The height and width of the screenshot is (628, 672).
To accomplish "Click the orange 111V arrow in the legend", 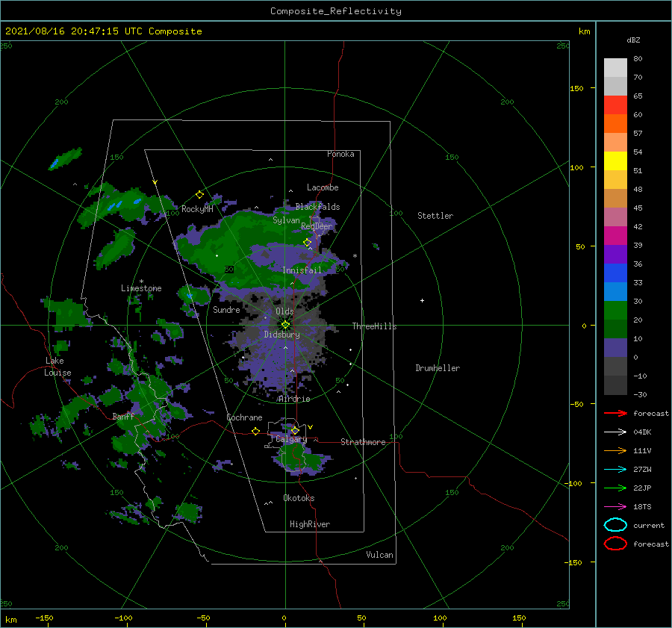I will tap(615, 450).
